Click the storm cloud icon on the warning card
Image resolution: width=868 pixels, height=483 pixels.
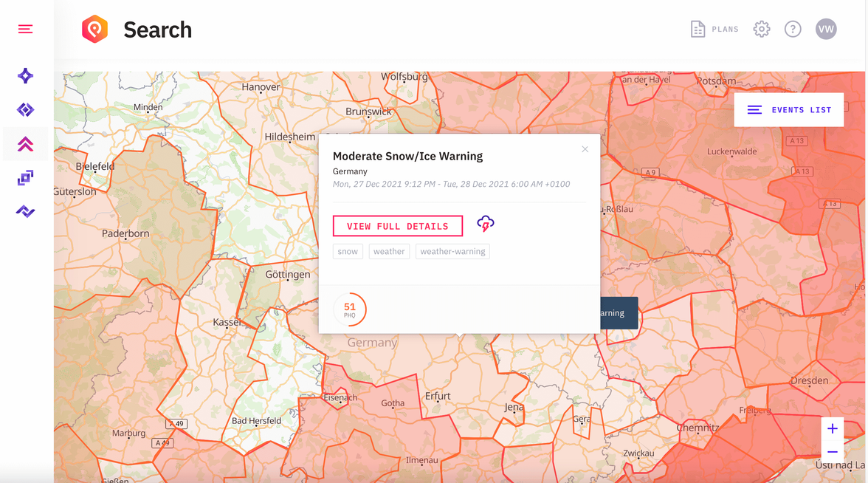(x=485, y=224)
